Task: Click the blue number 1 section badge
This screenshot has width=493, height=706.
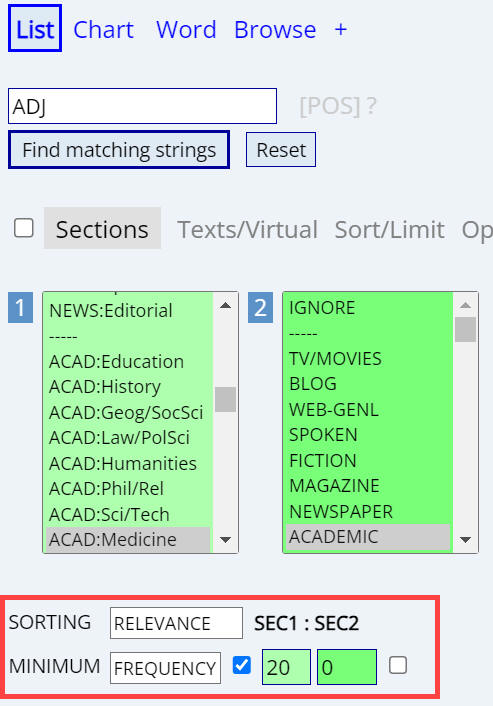Action: tap(20, 308)
